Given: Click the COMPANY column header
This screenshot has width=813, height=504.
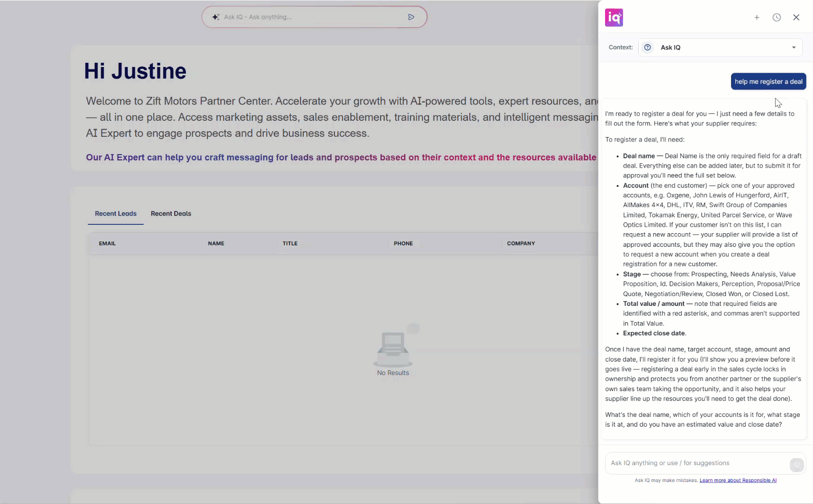Looking at the screenshot, I should click(x=521, y=244).
